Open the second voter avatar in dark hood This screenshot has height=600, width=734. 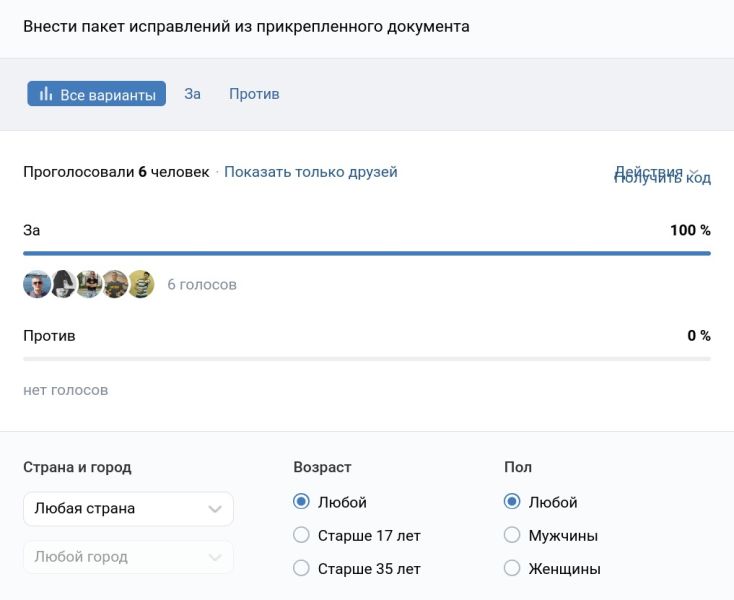tap(63, 284)
